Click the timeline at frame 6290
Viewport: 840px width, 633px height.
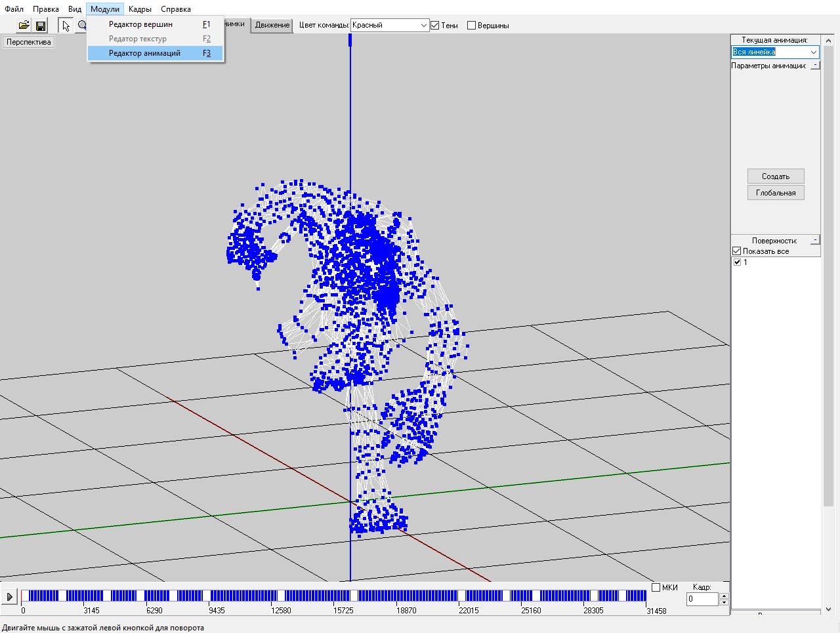pos(146,596)
